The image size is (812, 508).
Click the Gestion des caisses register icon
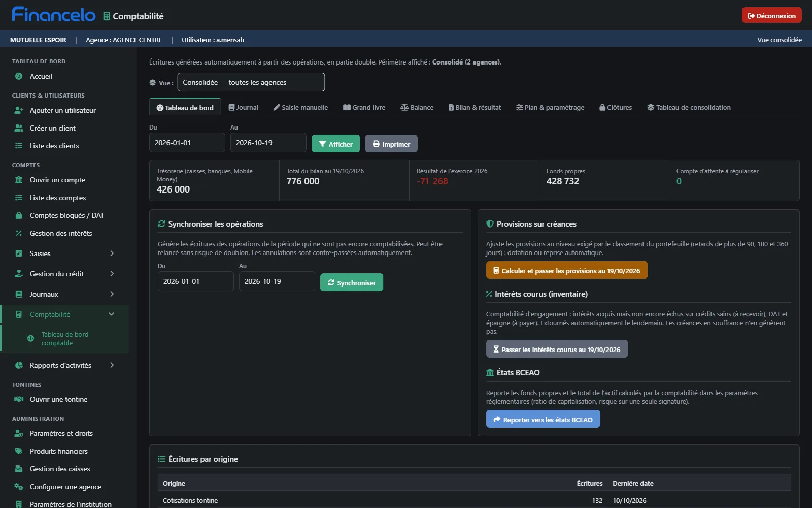pyautogui.click(x=19, y=469)
